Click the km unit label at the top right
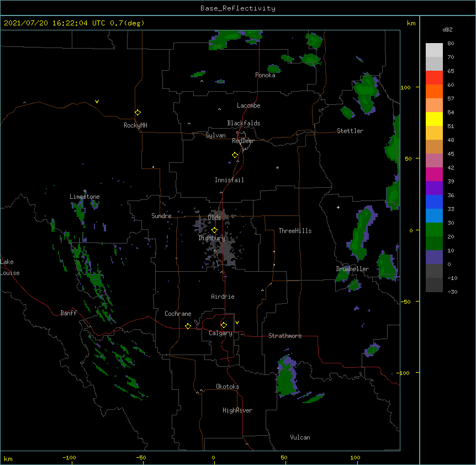476x465 pixels. click(411, 23)
